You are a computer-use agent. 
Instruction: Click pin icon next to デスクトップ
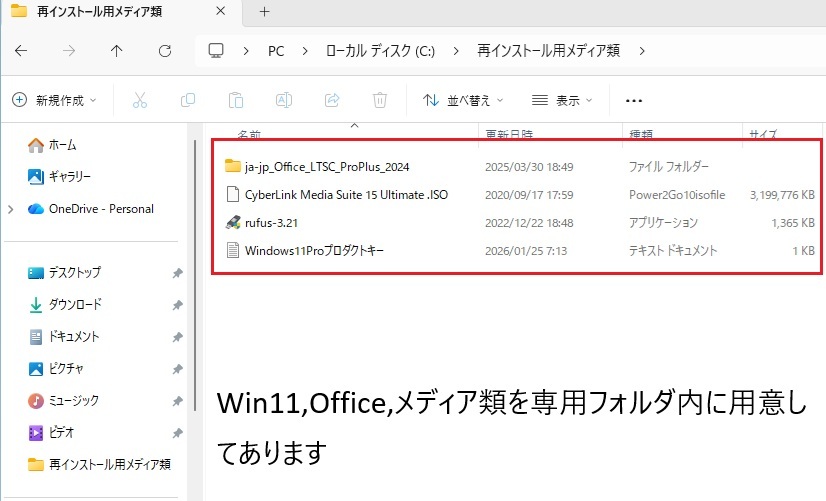click(178, 273)
